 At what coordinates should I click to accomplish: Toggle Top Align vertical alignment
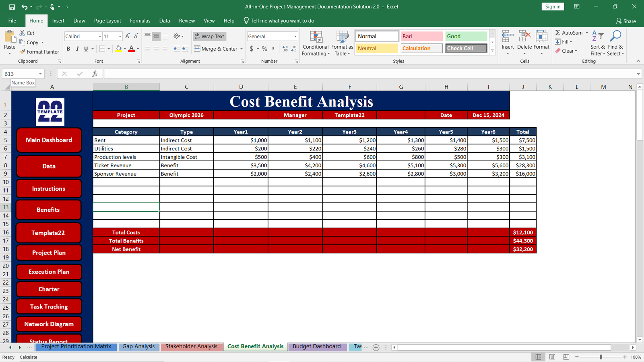tap(147, 36)
